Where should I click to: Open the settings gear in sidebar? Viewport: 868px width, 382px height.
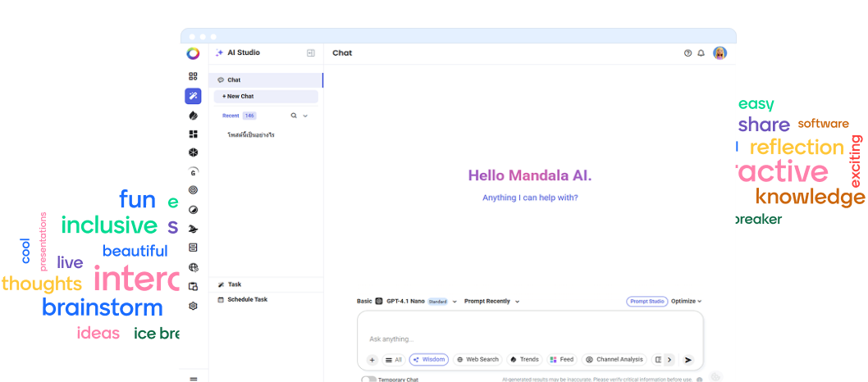click(x=193, y=306)
